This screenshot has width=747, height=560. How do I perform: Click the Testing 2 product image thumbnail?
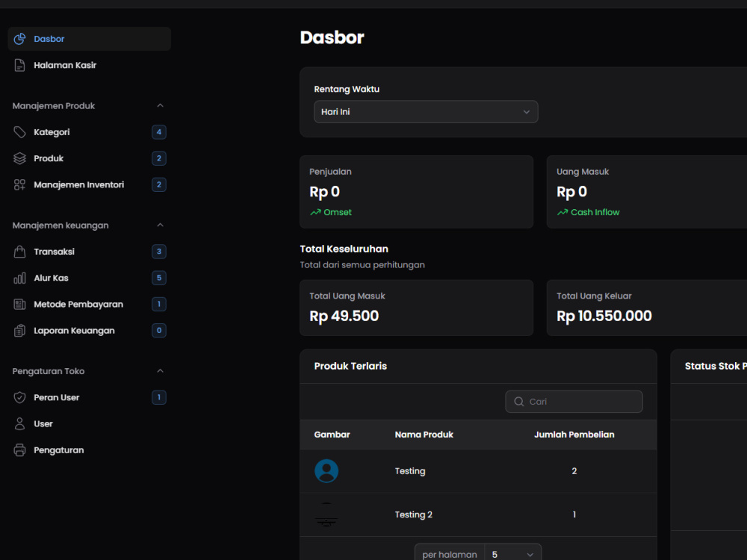pos(326,514)
